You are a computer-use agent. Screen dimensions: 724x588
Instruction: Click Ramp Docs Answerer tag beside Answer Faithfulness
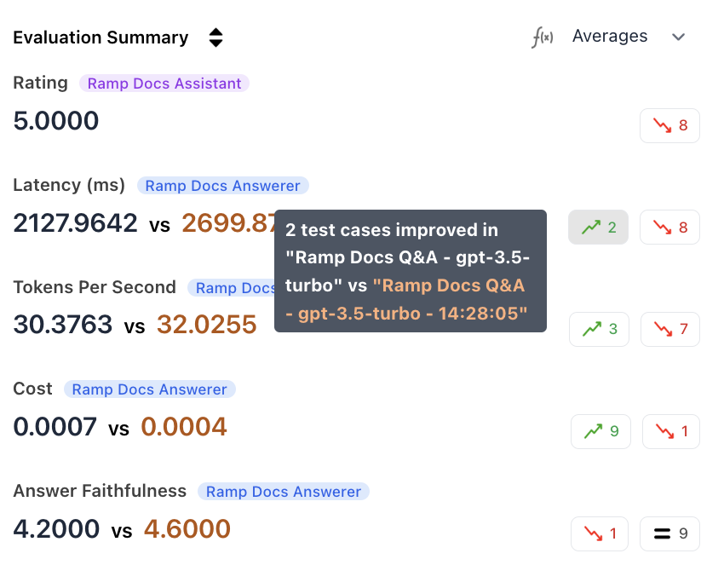point(284,492)
